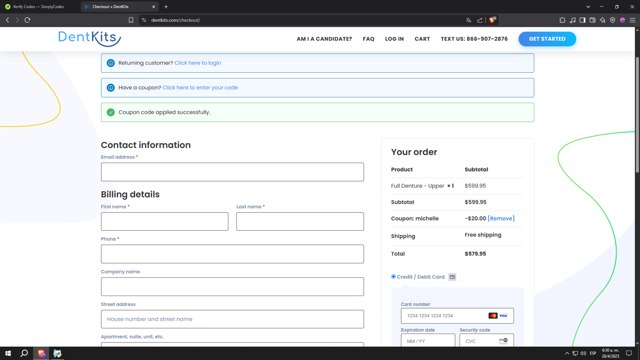Open the tab search chevron
640x360 pixels.
point(588,7)
